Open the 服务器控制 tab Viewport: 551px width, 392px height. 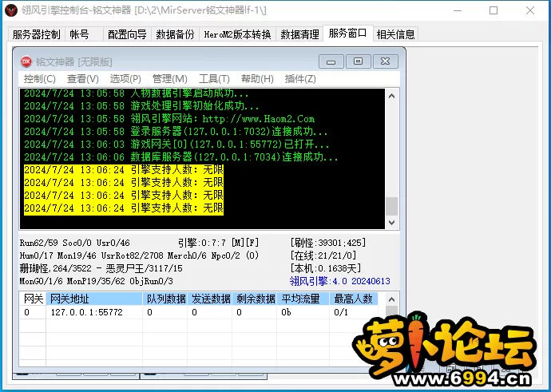tap(36, 34)
